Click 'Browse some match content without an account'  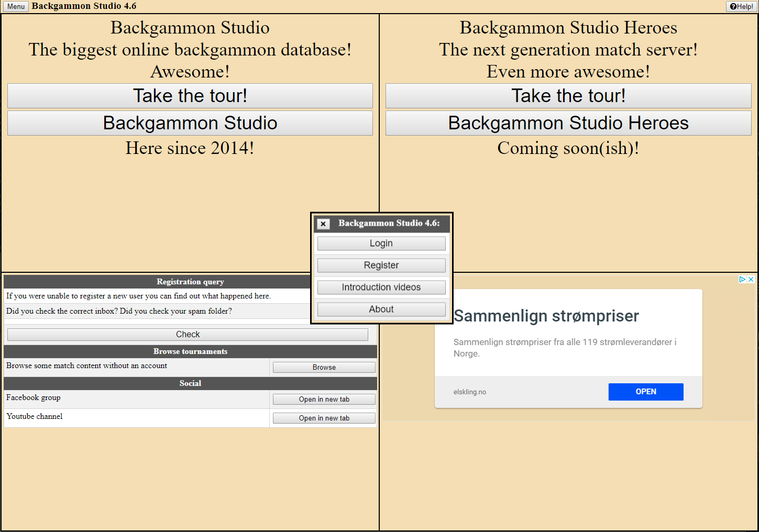click(87, 366)
